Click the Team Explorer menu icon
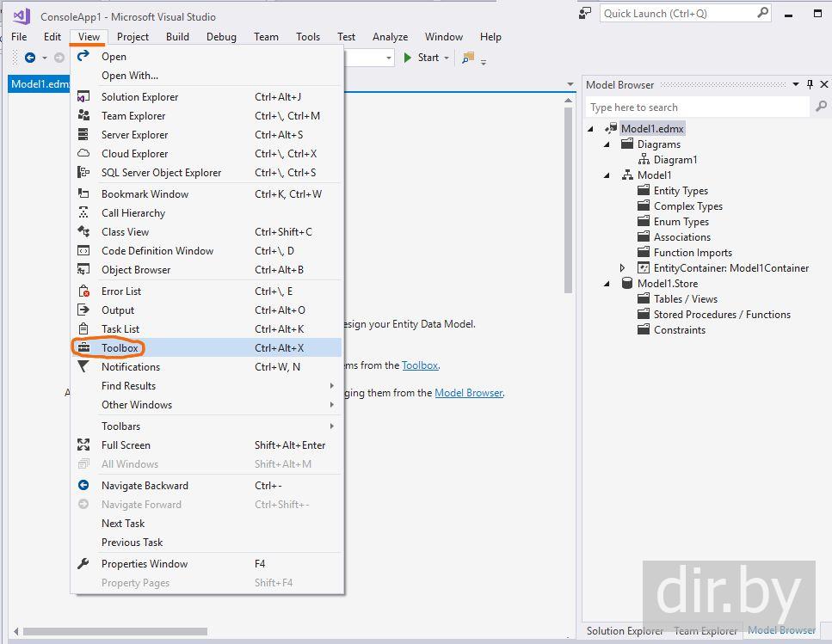Image resolution: width=832 pixels, height=644 pixels. (83, 116)
